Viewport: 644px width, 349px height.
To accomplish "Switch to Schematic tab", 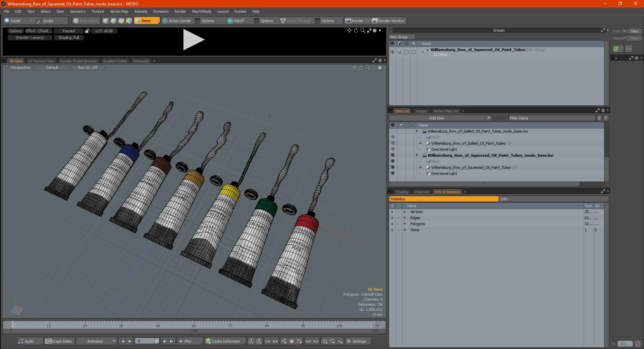I will 141,61.
